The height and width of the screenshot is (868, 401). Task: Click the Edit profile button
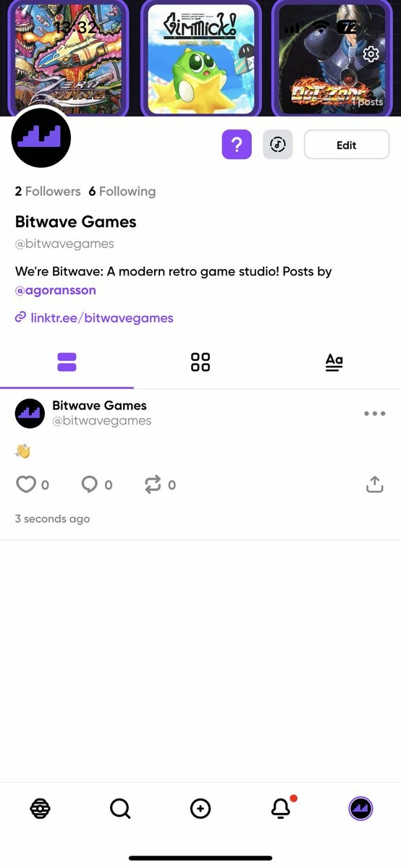(x=347, y=145)
